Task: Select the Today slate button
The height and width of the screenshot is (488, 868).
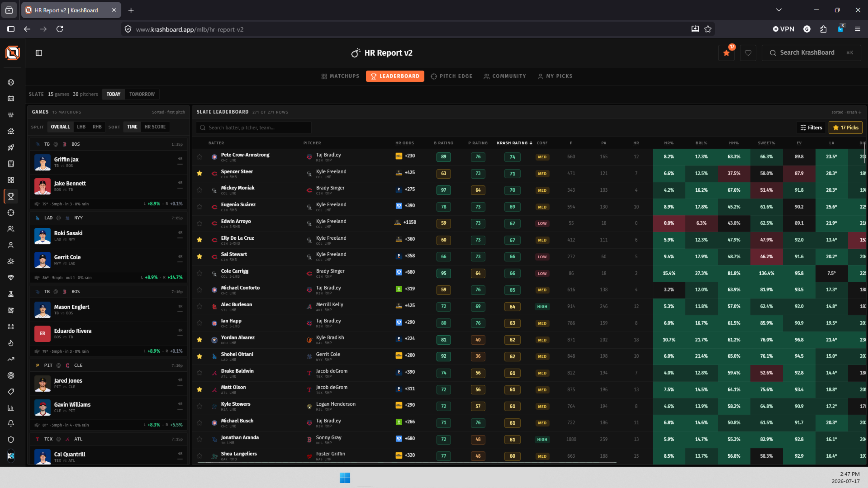Action: click(113, 94)
